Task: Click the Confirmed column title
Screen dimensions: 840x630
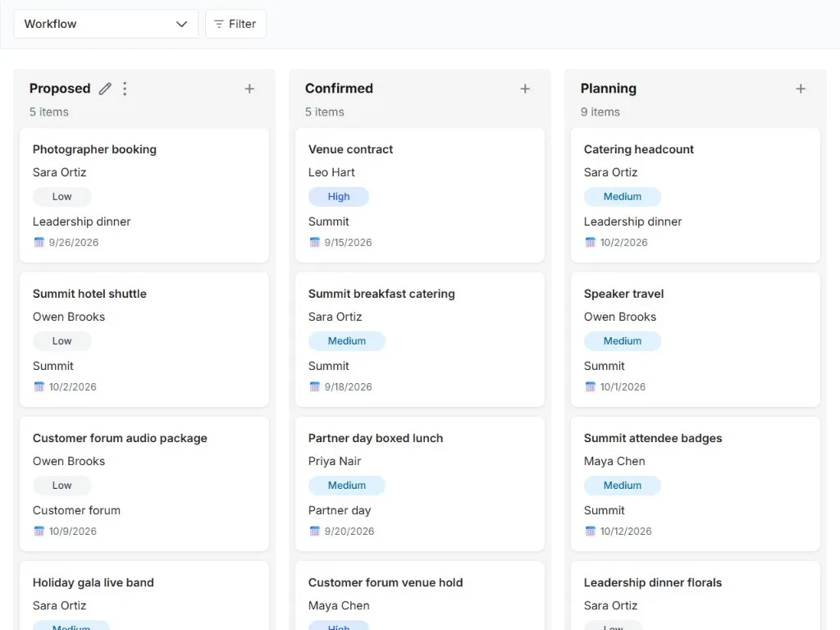Action: point(339,89)
